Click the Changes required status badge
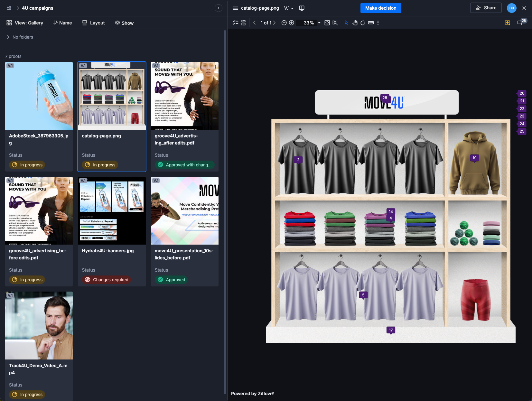The image size is (532, 401). click(x=107, y=280)
